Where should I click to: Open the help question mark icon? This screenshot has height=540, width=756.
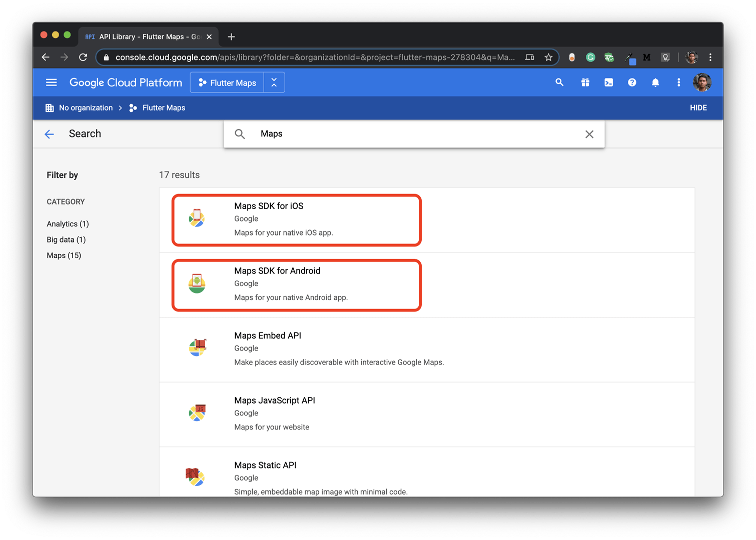tap(632, 82)
